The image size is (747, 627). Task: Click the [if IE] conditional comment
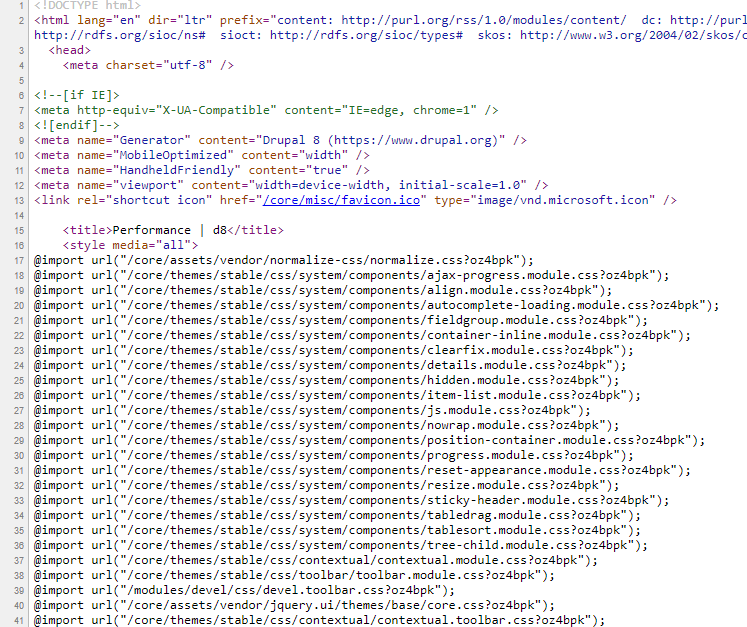(x=77, y=95)
